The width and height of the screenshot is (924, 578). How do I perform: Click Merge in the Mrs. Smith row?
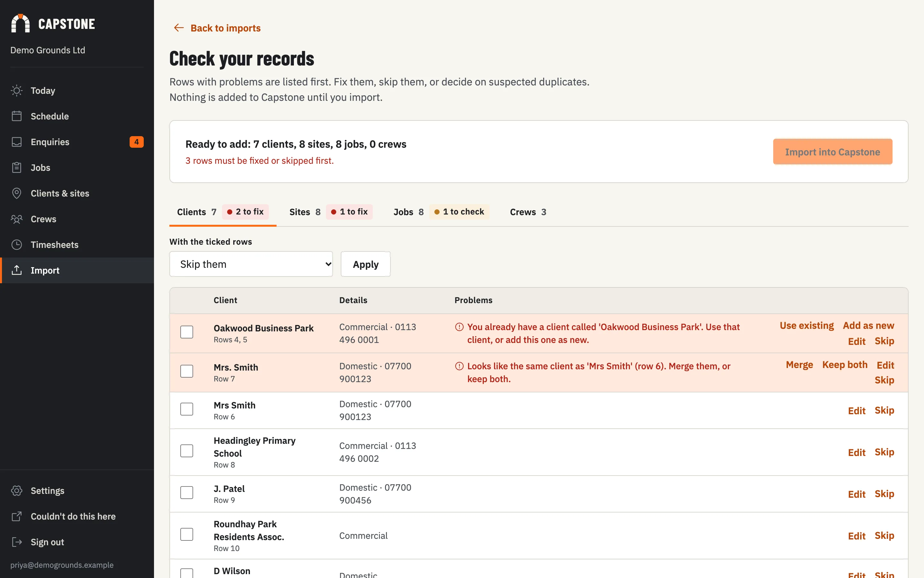799,365
